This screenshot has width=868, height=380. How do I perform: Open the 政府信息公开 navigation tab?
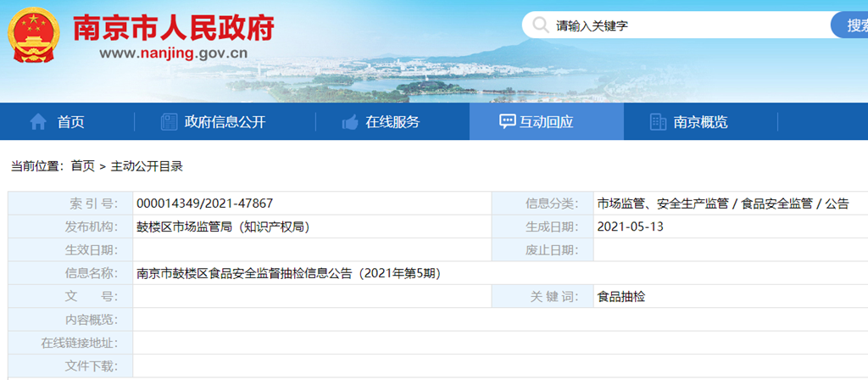tap(225, 122)
